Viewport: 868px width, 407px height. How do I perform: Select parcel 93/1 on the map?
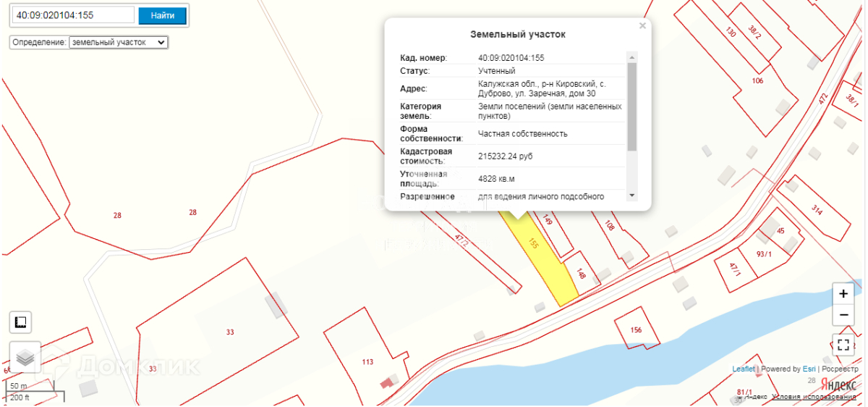click(764, 254)
